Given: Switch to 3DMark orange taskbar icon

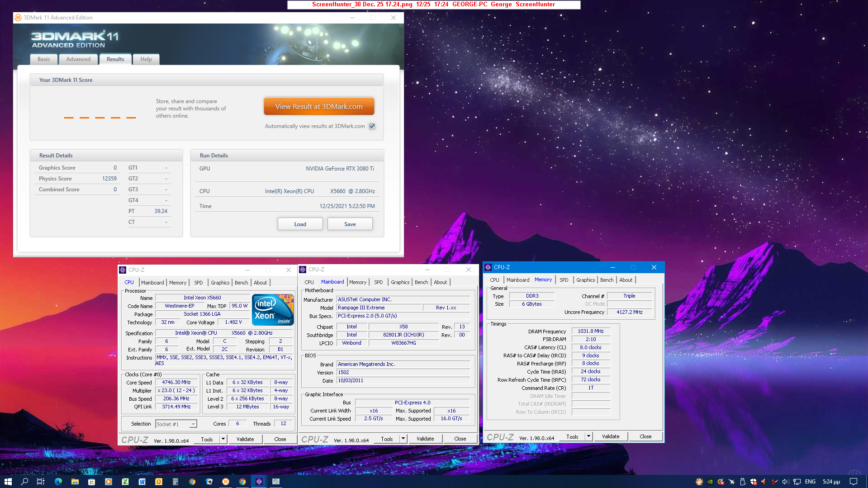Looking at the screenshot, I should coord(226,482).
